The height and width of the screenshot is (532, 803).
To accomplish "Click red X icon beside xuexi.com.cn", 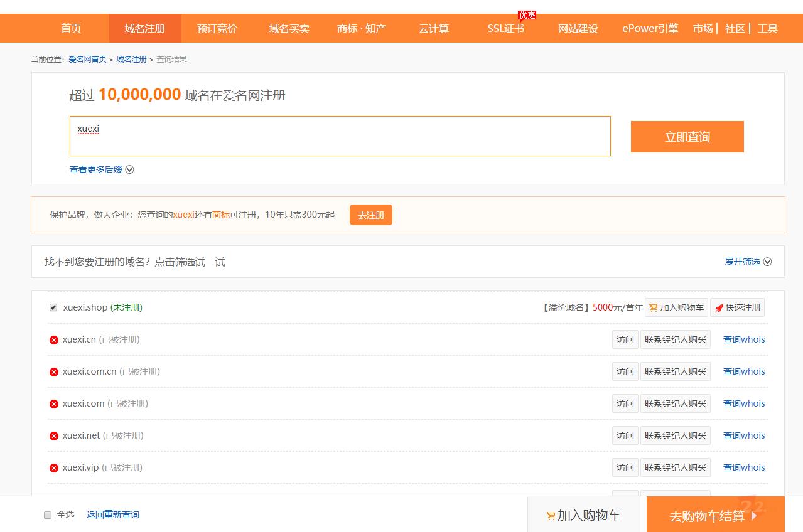I will [54, 372].
